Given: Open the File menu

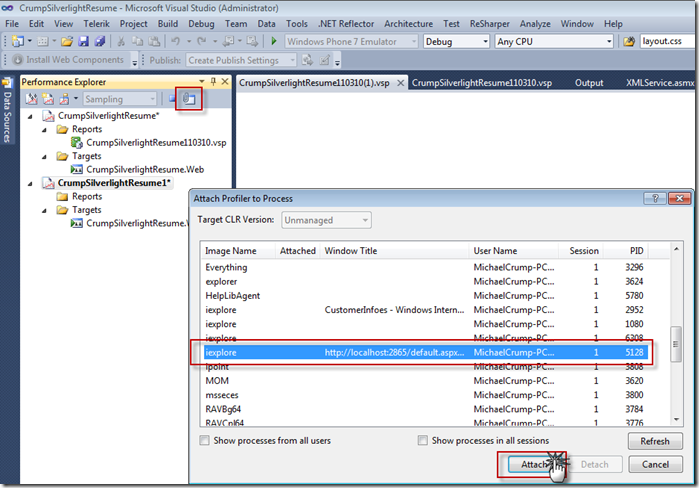Looking at the screenshot, I should click(x=12, y=24).
